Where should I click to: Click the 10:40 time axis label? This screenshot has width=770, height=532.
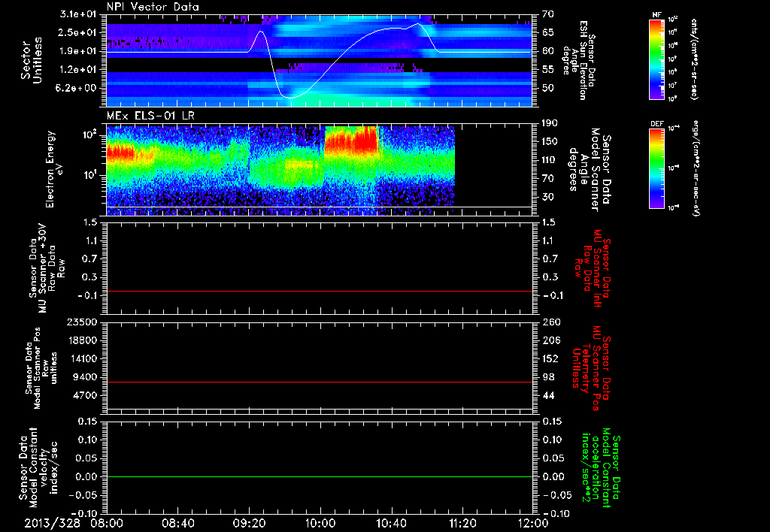point(391,523)
